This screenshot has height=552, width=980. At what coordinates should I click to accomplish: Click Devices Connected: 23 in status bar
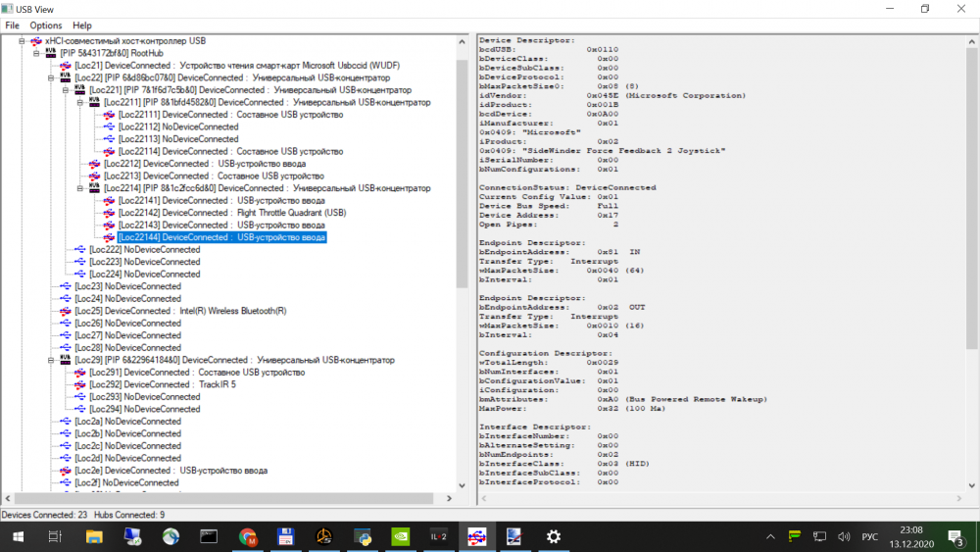coord(44,515)
